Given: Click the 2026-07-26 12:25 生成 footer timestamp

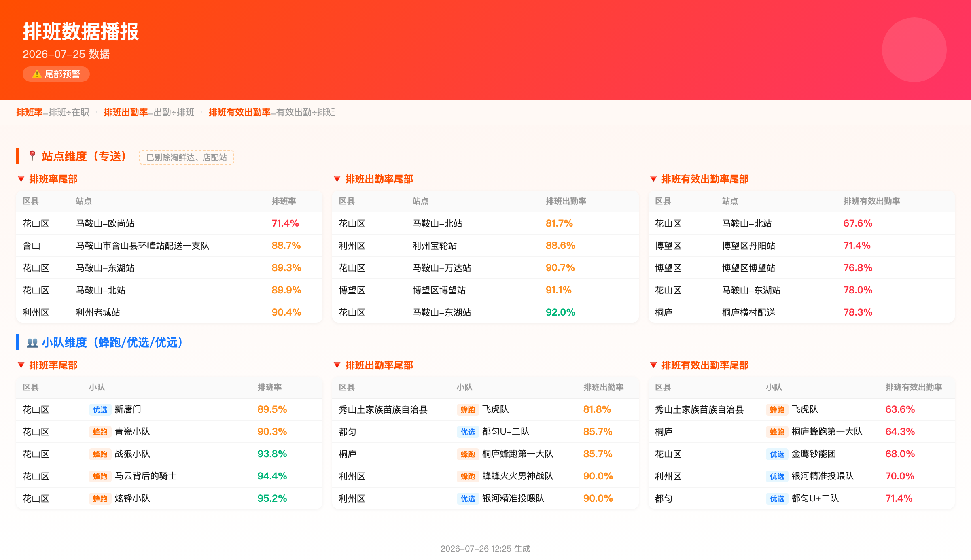Looking at the screenshot, I should (x=485, y=549).
